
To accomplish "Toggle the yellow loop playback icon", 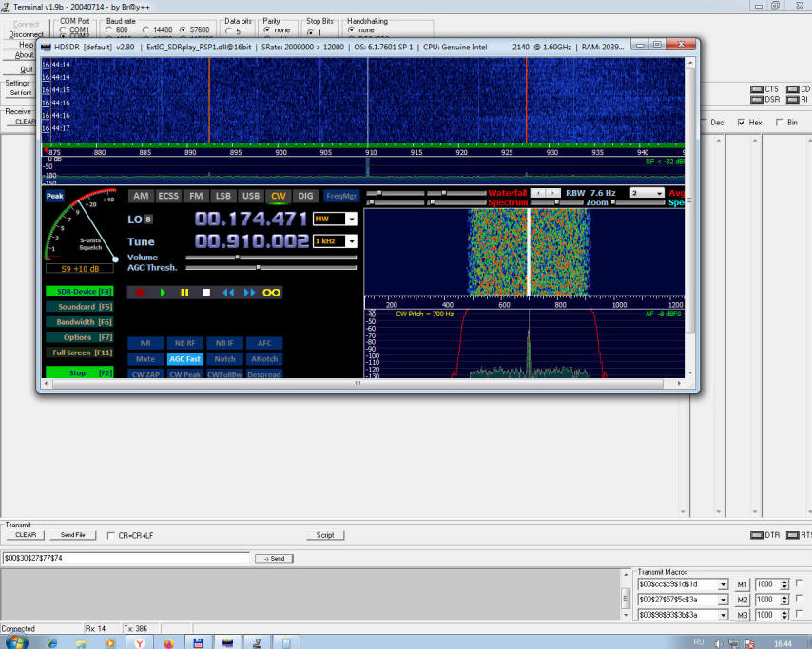I will coord(272,293).
